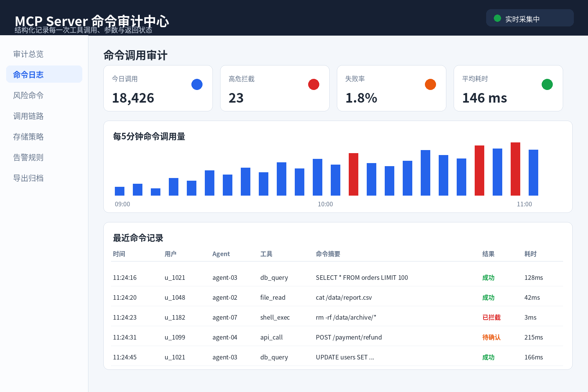Select the tallest red chart bar
The height and width of the screenshot is (392, 588).
click(x=515, y=169)
